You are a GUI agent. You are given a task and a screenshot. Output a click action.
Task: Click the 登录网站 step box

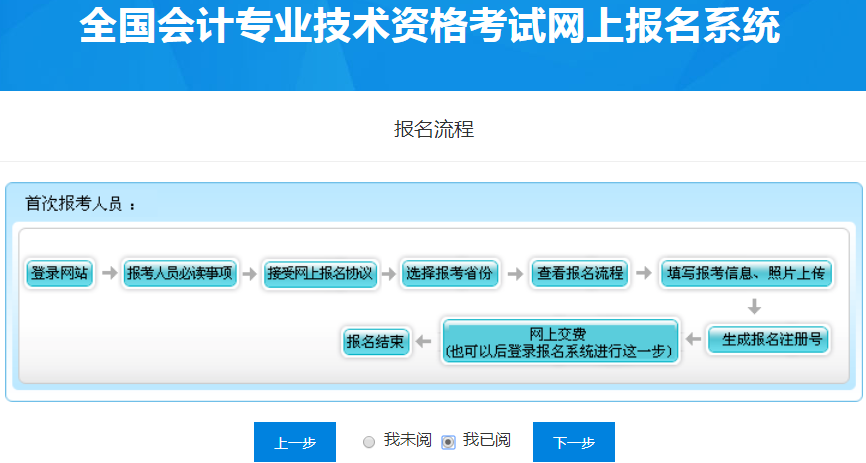pyautogui.click(x=59, y=273)
